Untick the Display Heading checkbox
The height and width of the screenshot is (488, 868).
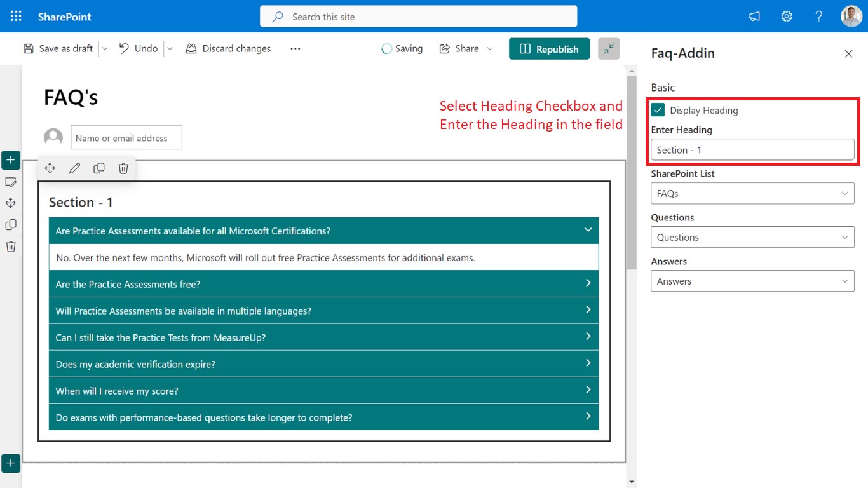coord(658,110)
